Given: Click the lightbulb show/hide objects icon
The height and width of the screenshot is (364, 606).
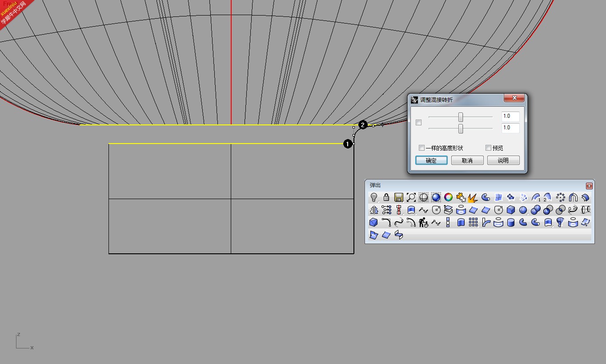Looking at the screenshot, I should click(x=373, y=197).
